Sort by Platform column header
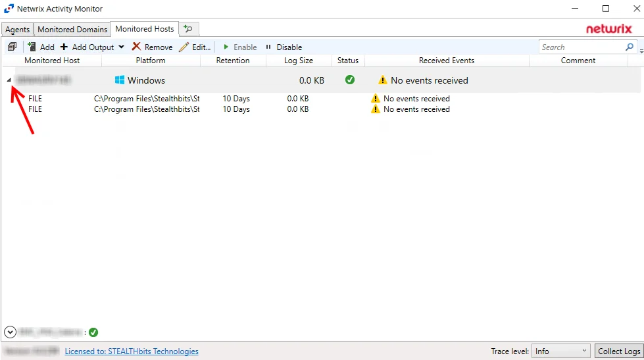 151,61
